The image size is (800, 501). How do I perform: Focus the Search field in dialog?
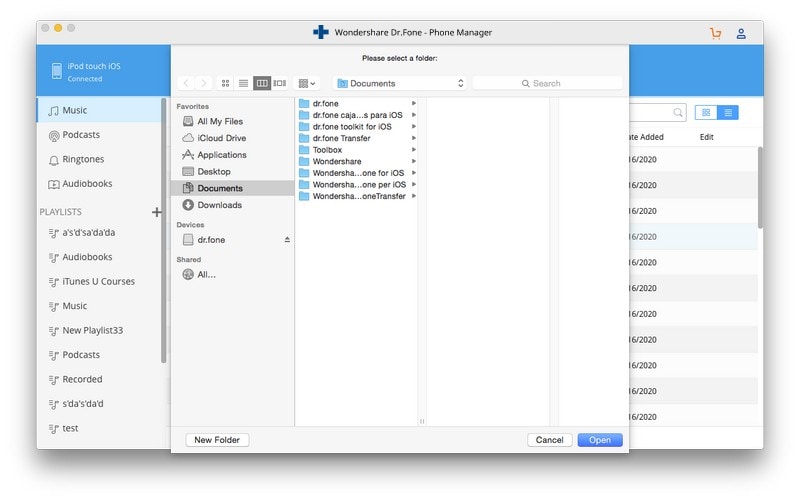click(547, 83)
